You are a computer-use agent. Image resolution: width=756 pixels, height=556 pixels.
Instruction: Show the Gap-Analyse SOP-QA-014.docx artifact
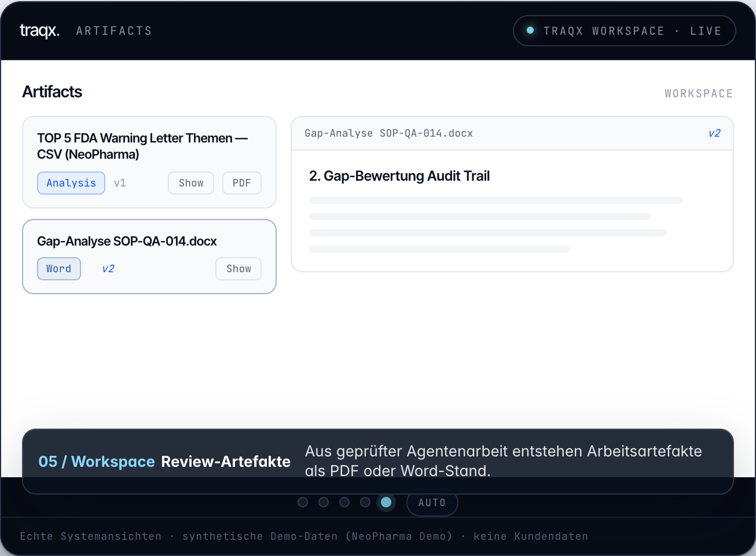coord(238,269)
